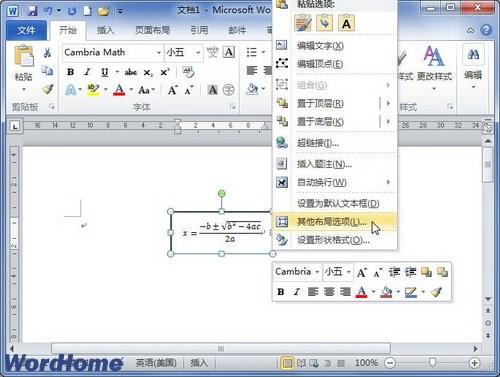Toggle Italic in the ribbon font group

[x=87, y=72]
